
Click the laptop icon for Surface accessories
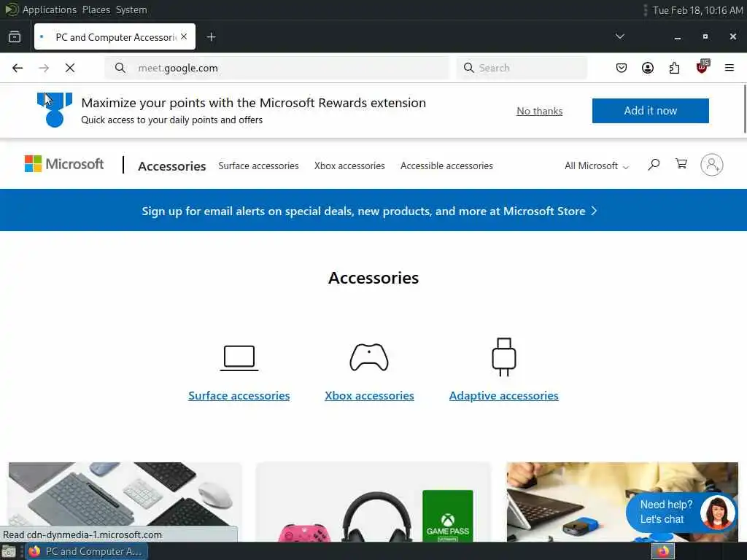coord(239,357)
